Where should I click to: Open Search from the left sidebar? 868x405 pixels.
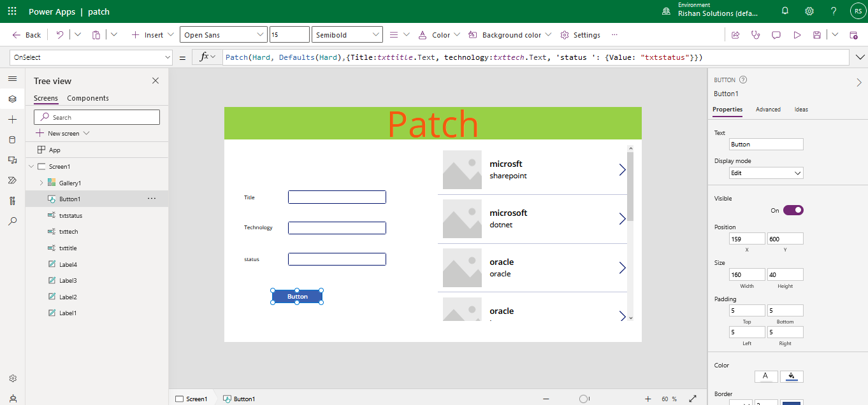12,222
